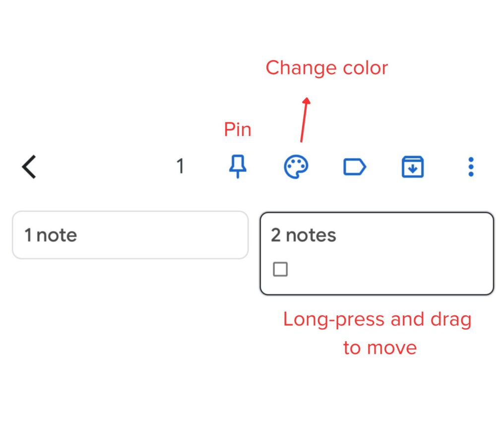Check the empty checkbox in the second note
The height and width of the screenshot is (429, 504).
[281, 269]
